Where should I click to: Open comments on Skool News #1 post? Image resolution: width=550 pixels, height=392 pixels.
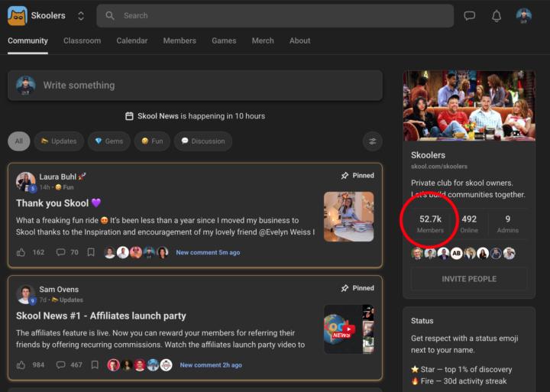tap(69, 365)
